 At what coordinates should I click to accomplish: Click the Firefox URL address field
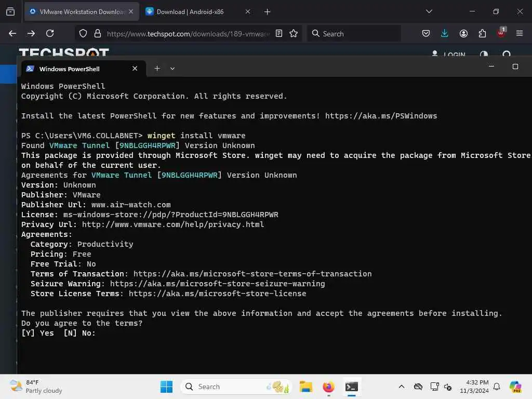(188, 34)
